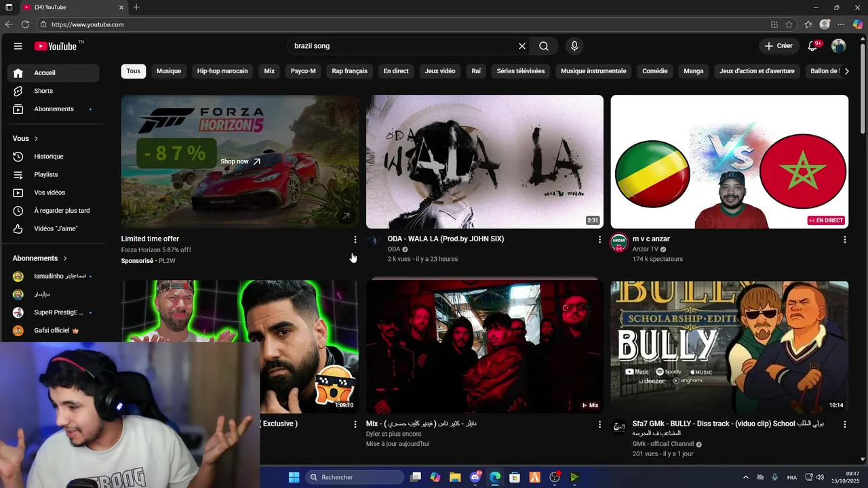Select the Musique instrumentale chip
This screenshot has height=488, width=868.
(593, 71)
